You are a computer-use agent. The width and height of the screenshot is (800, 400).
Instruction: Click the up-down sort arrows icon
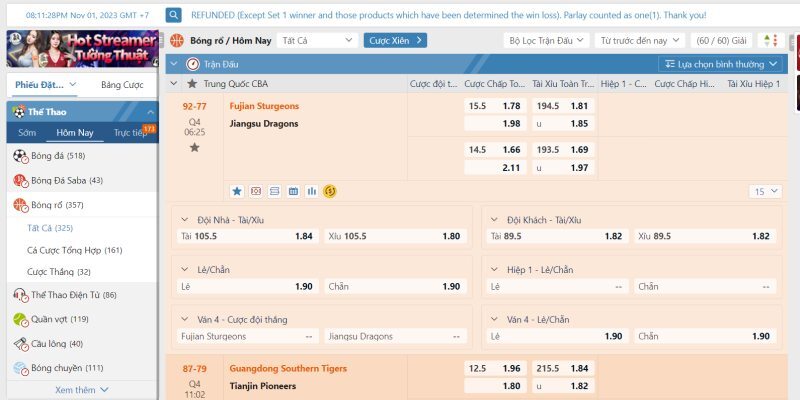pos(769,41)
